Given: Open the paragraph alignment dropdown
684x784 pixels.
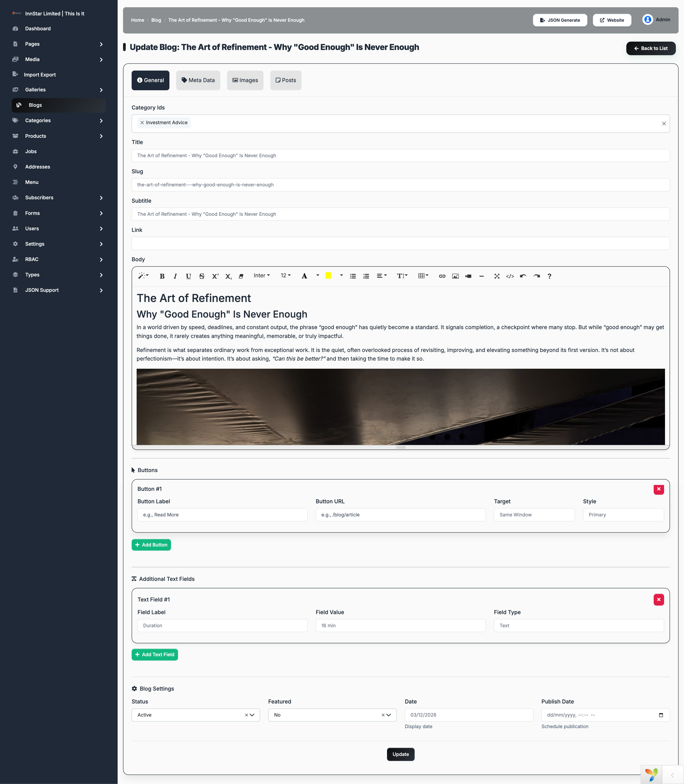Looking at the screenshot, I should click(382, 276).
